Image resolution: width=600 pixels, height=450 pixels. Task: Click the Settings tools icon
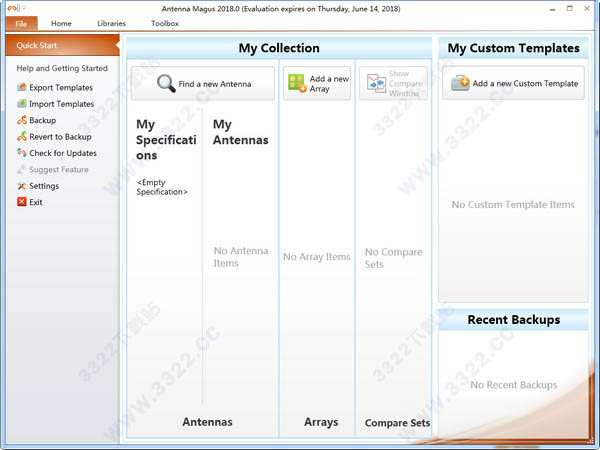tap(22, 186)
